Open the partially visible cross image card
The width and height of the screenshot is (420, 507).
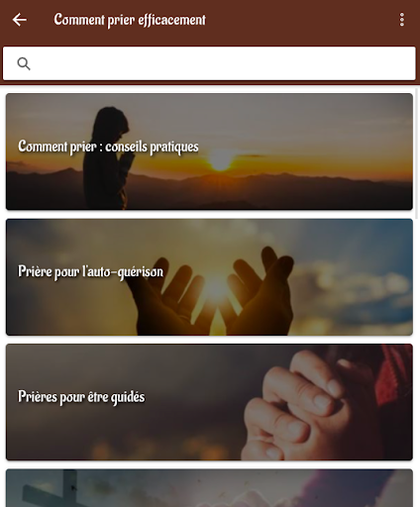209,488
